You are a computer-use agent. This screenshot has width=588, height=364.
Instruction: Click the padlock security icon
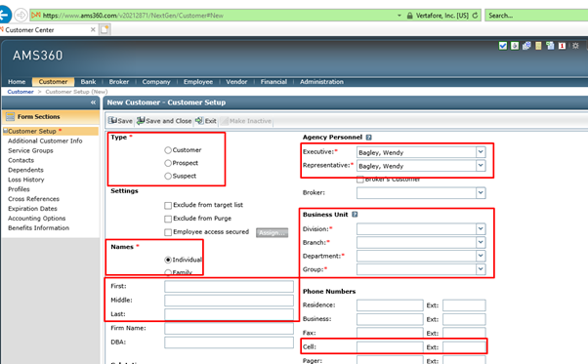click(409, 16)
